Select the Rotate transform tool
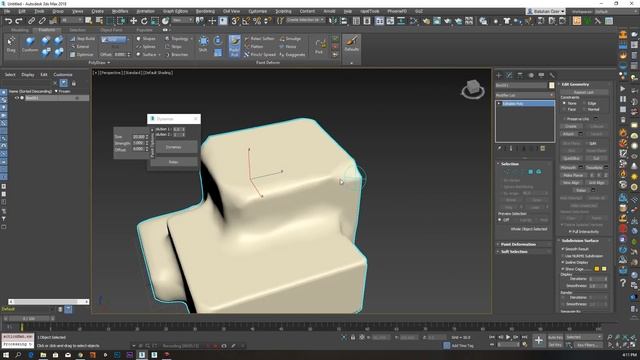Screen dimensions: 640x360 (x=144, y=21)
